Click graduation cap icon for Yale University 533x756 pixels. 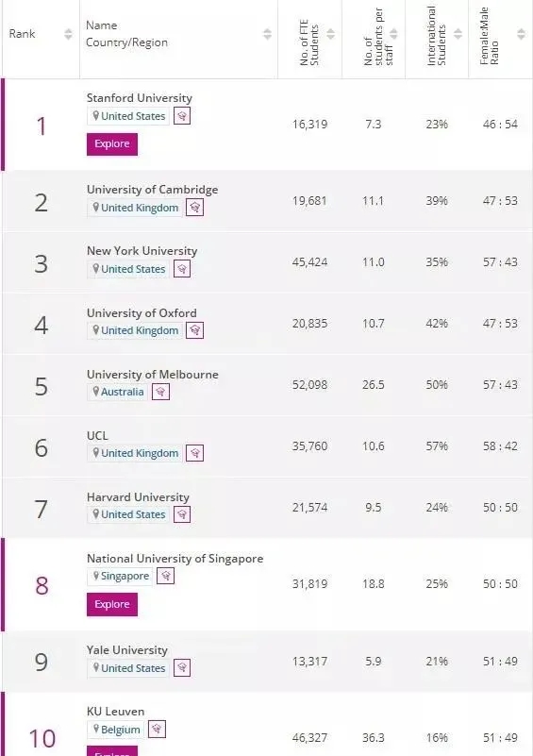[x=182, y=668]
